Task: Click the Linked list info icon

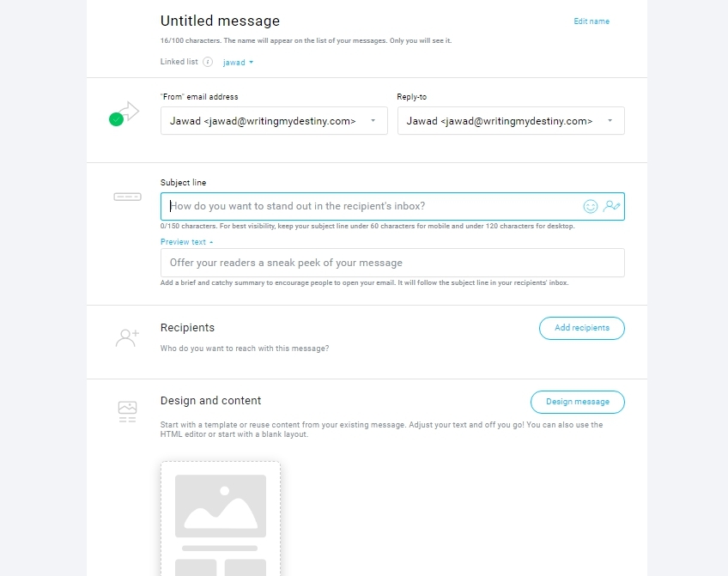Action: [x=208, y=62]
